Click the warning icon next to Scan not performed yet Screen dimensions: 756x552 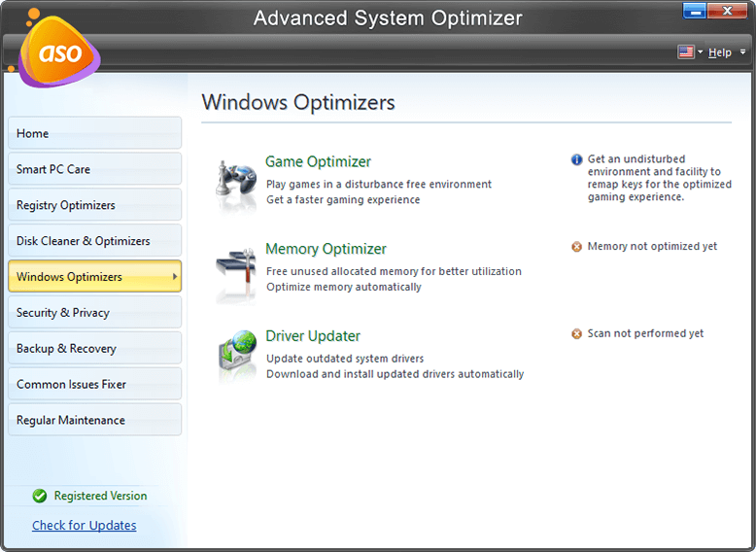pos(576,334)
